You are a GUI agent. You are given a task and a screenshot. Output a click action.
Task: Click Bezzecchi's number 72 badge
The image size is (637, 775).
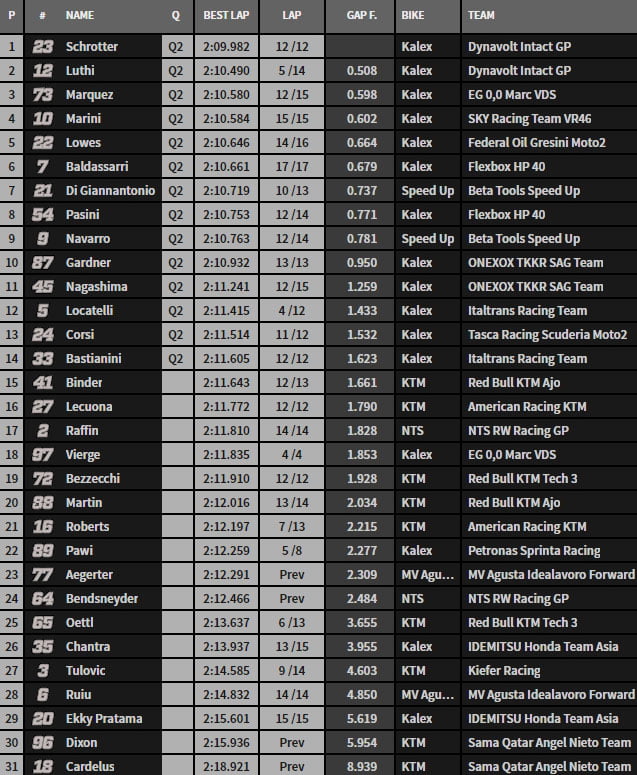(x=42, y=479)
